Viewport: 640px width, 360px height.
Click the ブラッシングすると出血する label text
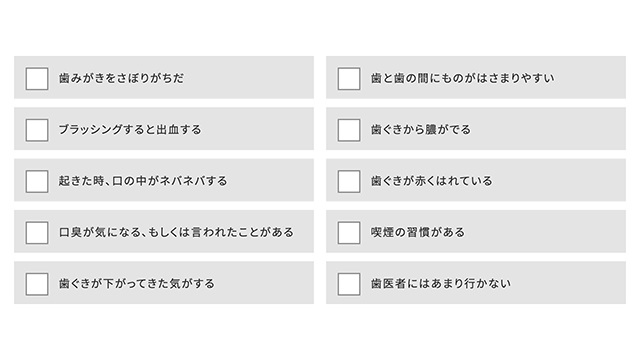point(130,129)
